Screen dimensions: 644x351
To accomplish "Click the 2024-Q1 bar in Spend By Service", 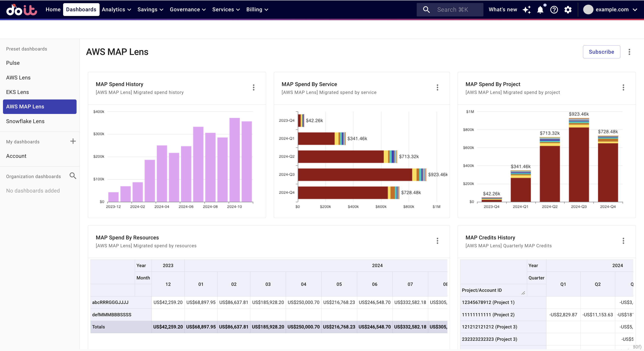I will point(322,139).
